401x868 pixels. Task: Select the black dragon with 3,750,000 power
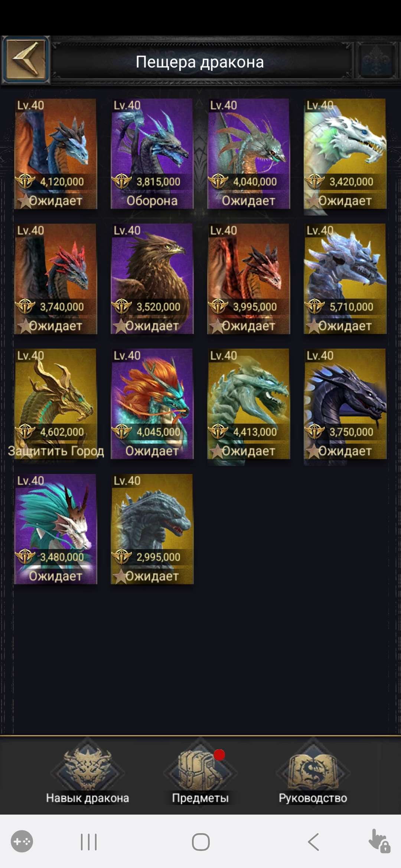(x=345, y=404)
